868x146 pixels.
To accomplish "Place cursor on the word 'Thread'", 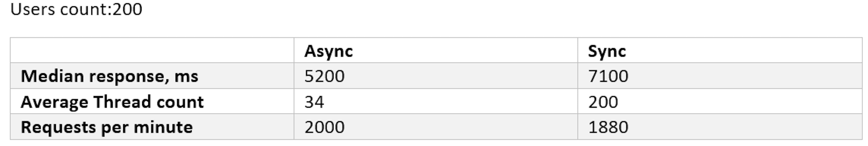I will [122, 102].
